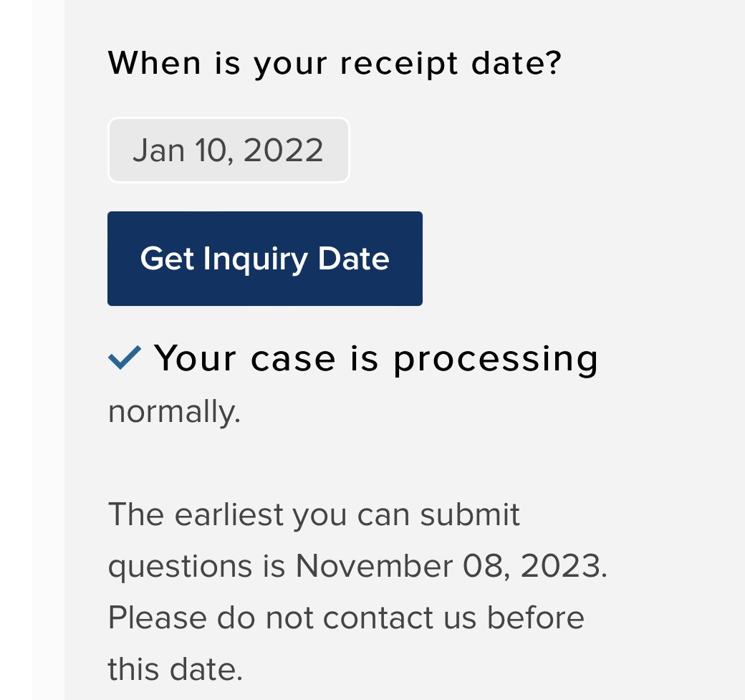Select the 'When is your receipt date?' heading
Viewport: 745px width, 700px height.
pyautogui.click(x=335, y=63)
